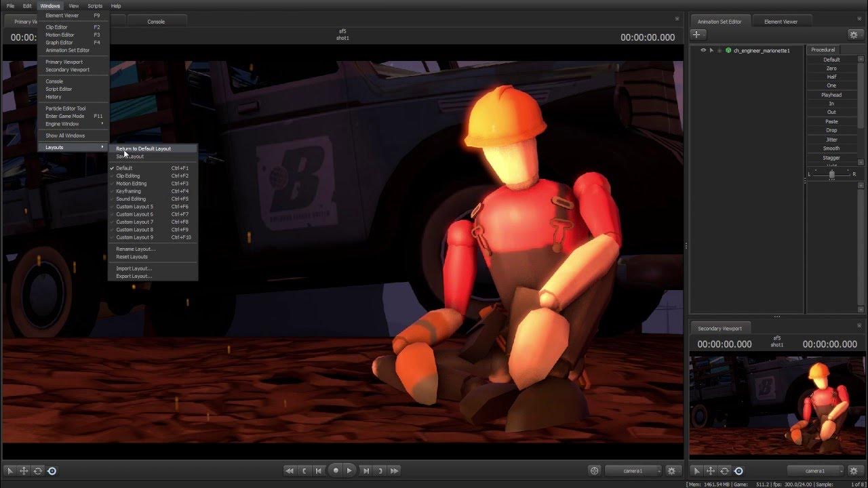Select move manipulator in secondary viewport toolbar
The height and width of the screenshot is (488, 868).
pyautogui.click(x=711, y=470)
